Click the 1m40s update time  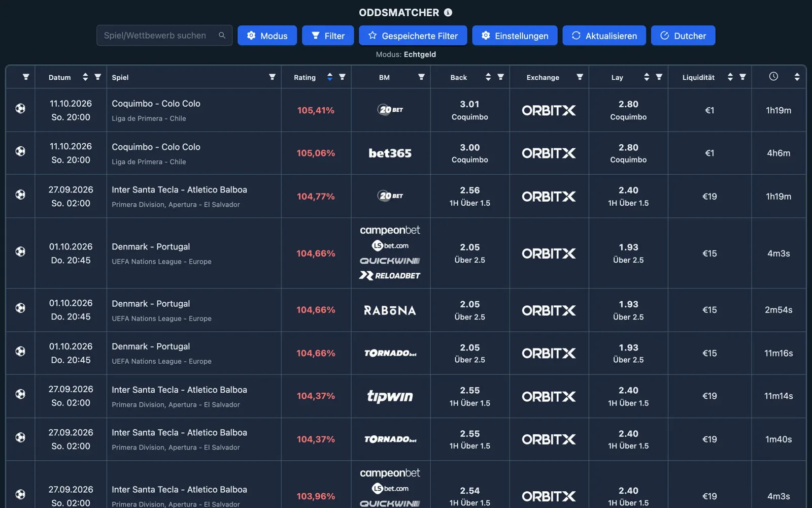coord(779,439)
